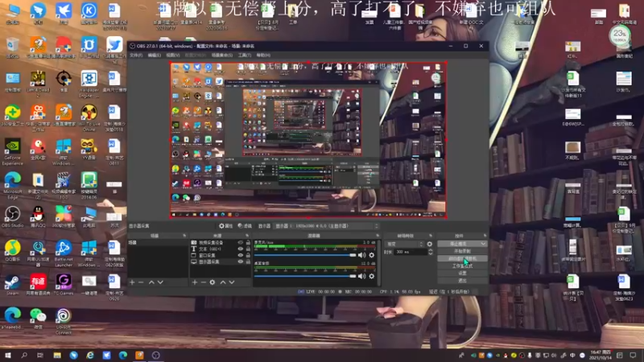The height and width of the screenshot is (362, 644).
Task: Move the scene down with the arrow
Action: (160, 282)
